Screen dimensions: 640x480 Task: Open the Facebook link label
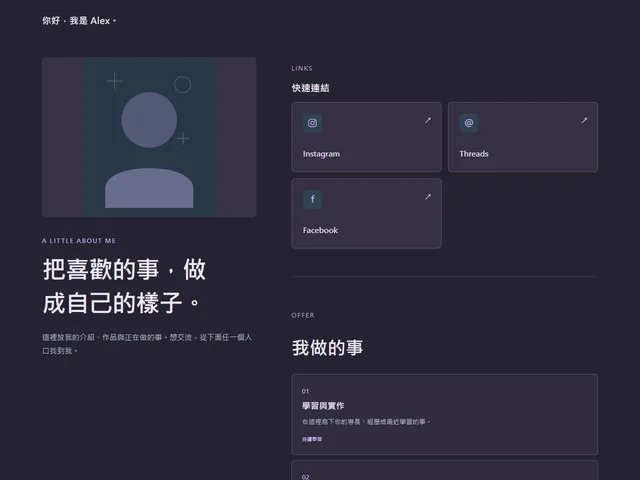click(x=320, y=230)
